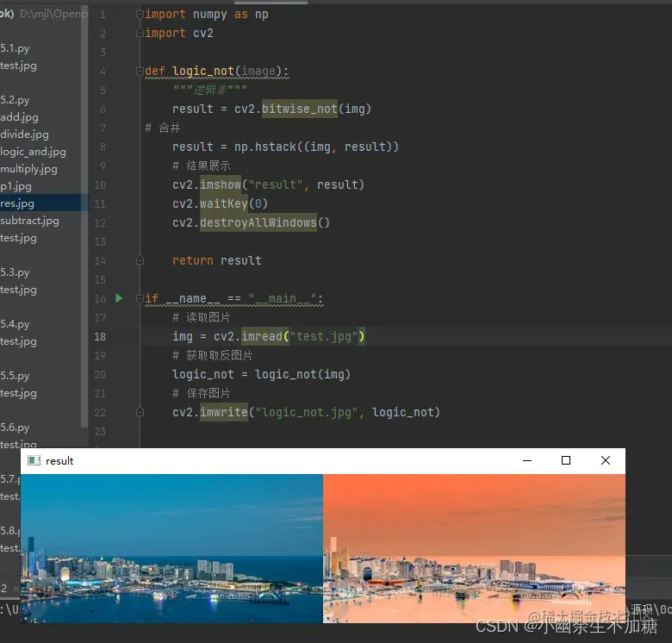The height and width of the screenshot is (643, 672).
Task: Select subtract.jpg in the project tree
Action: pos(29,221)
